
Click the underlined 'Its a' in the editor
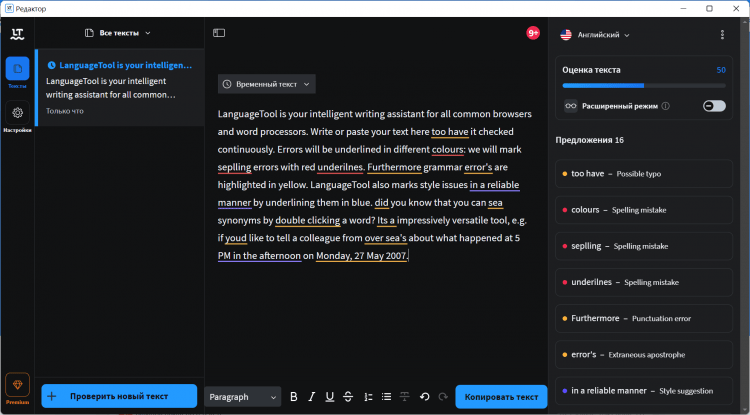(386, 220)
